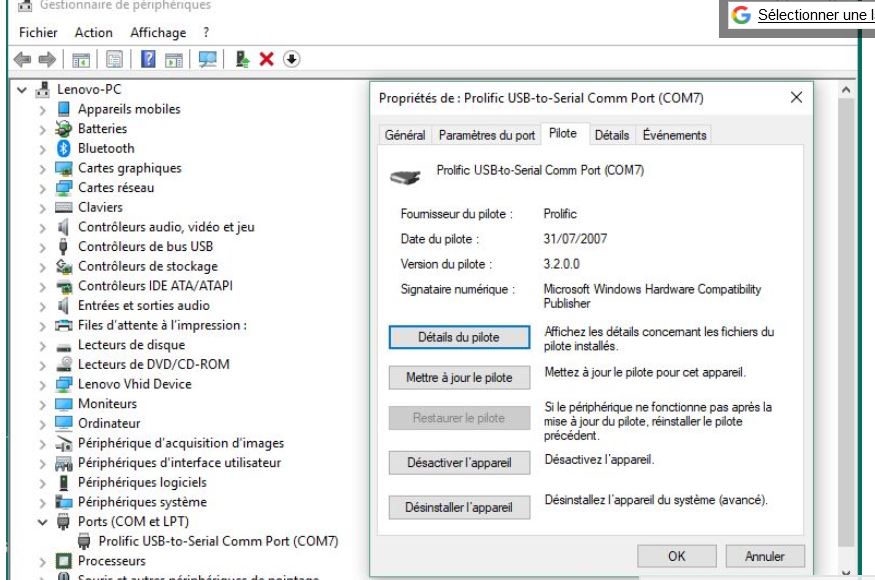
Task: Select the Lenovo Vhid Device row
Action: (134, 384)
